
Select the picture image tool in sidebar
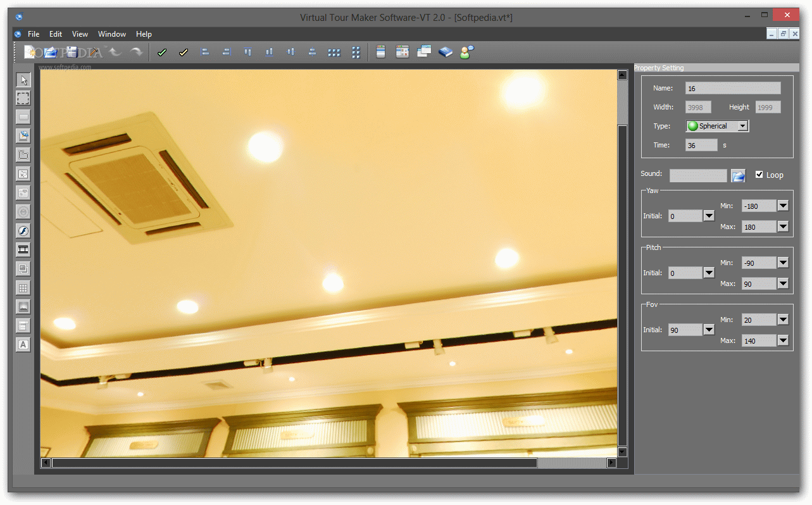click(x=23, y=307)
